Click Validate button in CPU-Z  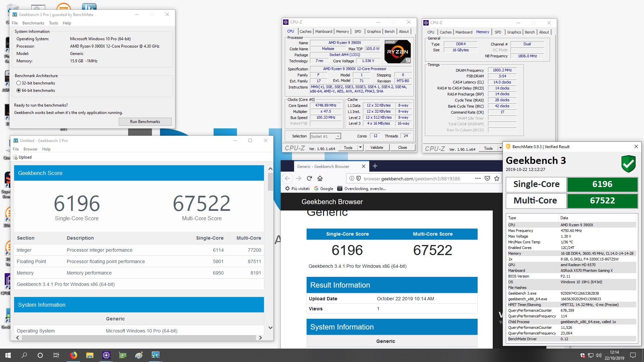pyautogui.click(x=377, y=147)
